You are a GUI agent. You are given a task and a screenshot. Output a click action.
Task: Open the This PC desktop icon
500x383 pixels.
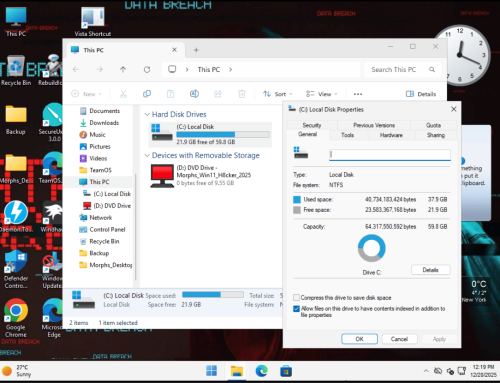(x=16, y=21)
